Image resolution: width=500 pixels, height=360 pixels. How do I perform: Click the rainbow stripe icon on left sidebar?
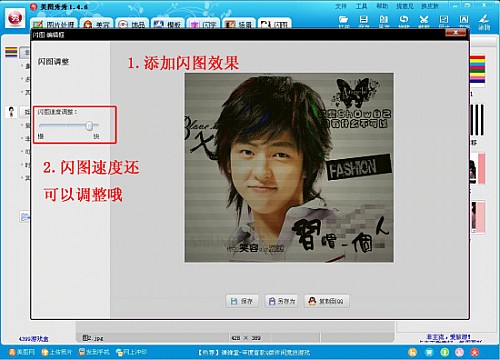[11, 52]
